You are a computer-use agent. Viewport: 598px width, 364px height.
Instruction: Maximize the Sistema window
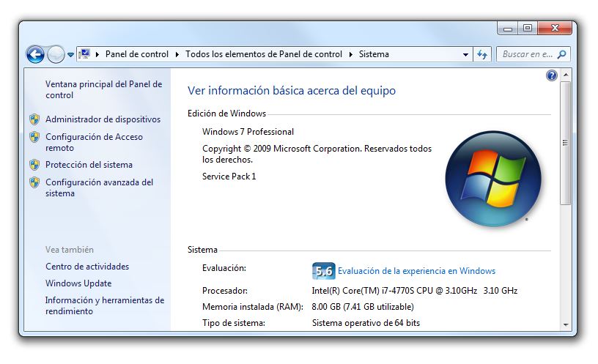(x=528, y=29)
